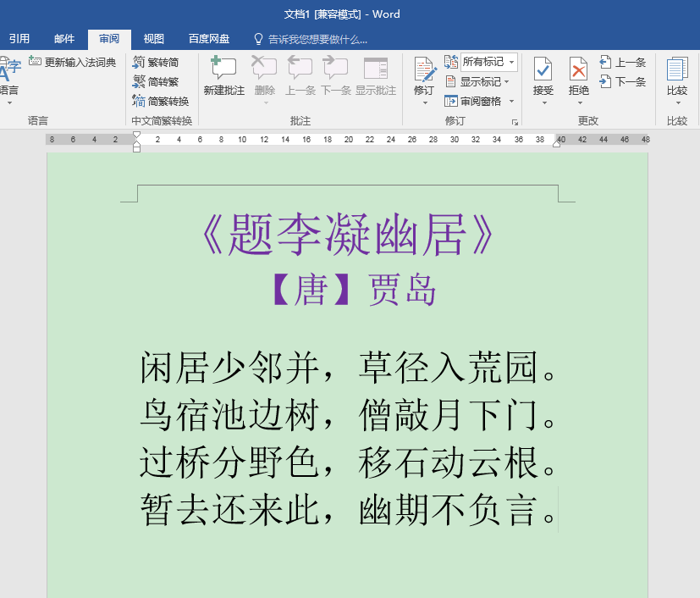Click the right indent marker on ruler
The image size is (700, 598).
click(x=557, y=144)
